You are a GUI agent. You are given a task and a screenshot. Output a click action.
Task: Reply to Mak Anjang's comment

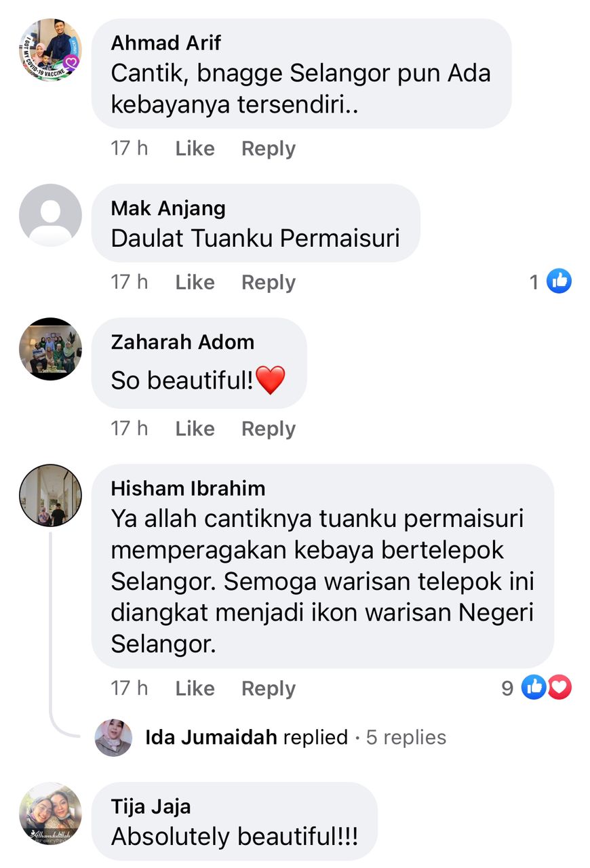(269, 283)
